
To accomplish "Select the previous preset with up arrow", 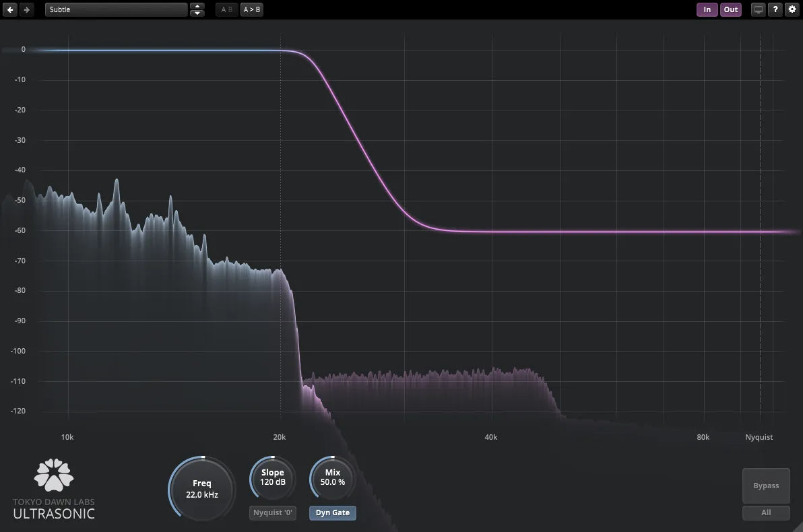I will [x=197, y=6].
